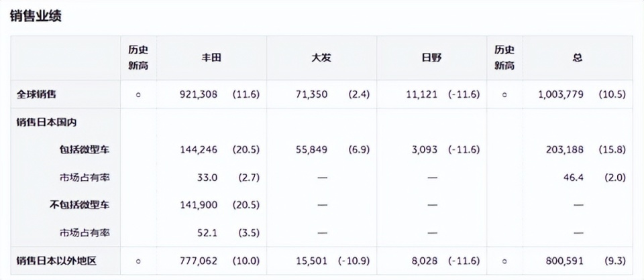Select the 丰田 column header
644x280 pixels.
tap(211, 58)
